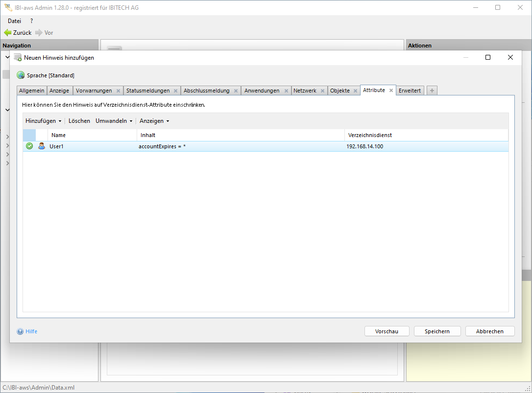Click the green Zurück arrow icon
532x393 pixels.
pos(7,33)
